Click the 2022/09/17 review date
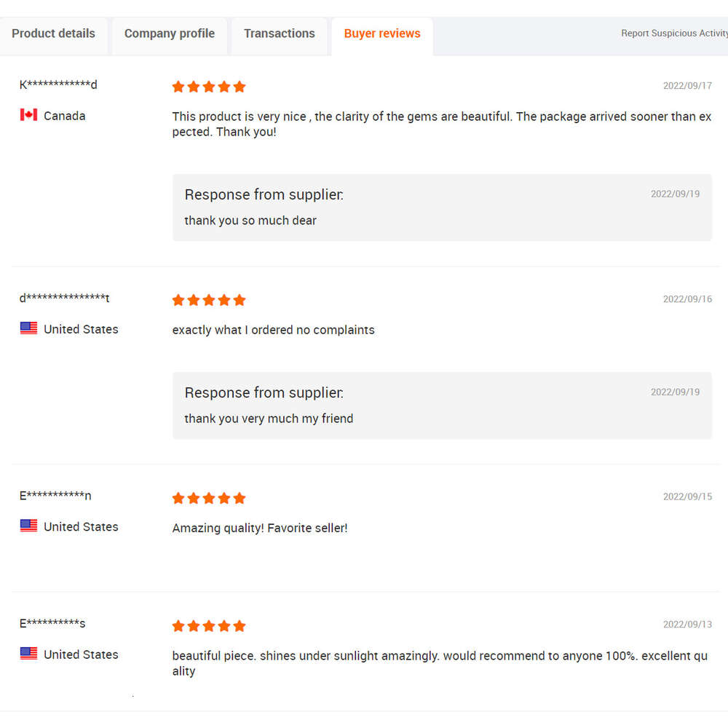The image size is (728, 728). click(x=687, y=86)
